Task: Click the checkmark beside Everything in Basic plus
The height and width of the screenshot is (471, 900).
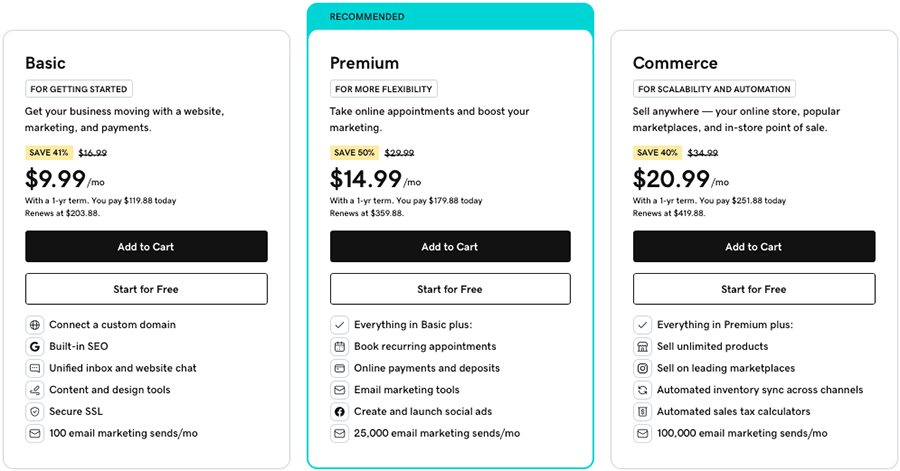Action: click(339, 325)
